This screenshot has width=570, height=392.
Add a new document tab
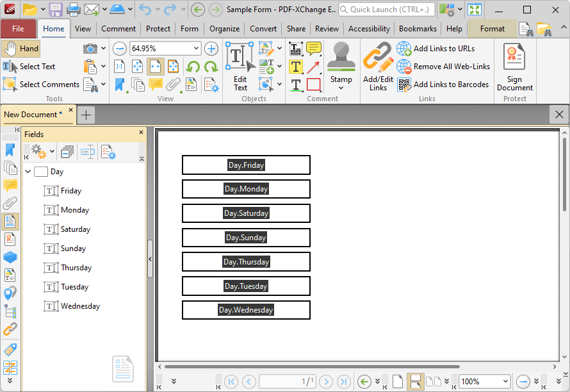[86, 115]
